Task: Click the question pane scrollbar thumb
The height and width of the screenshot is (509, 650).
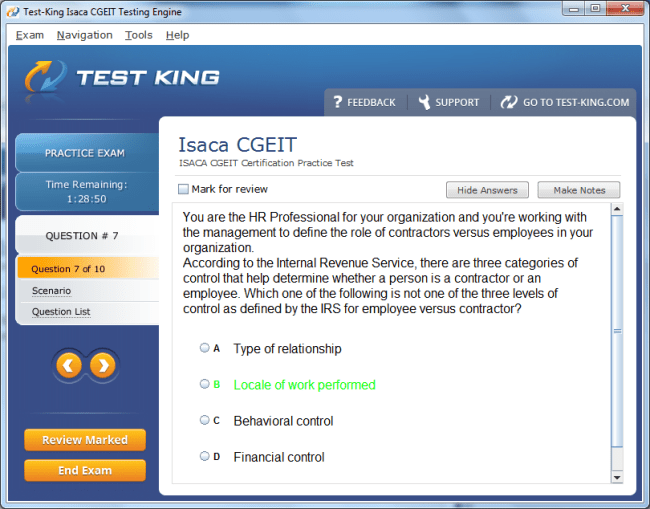Action: click(x=617, y=331)
